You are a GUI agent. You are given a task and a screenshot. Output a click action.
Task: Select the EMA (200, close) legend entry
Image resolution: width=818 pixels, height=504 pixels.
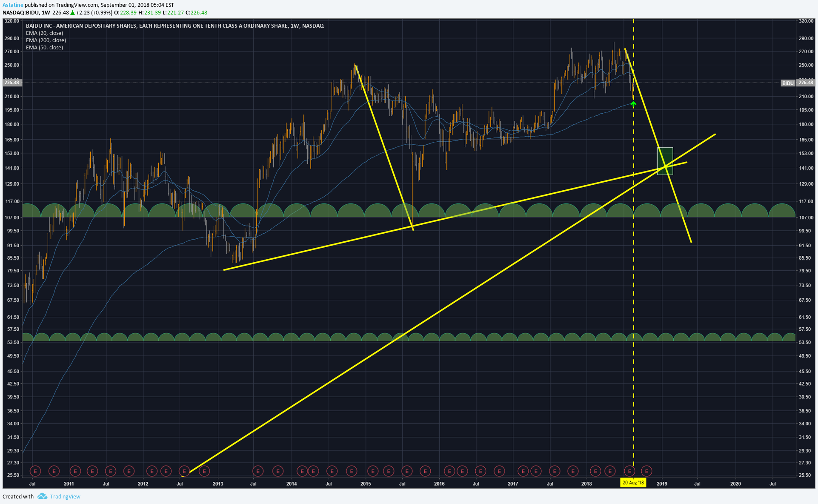point(46,40)
